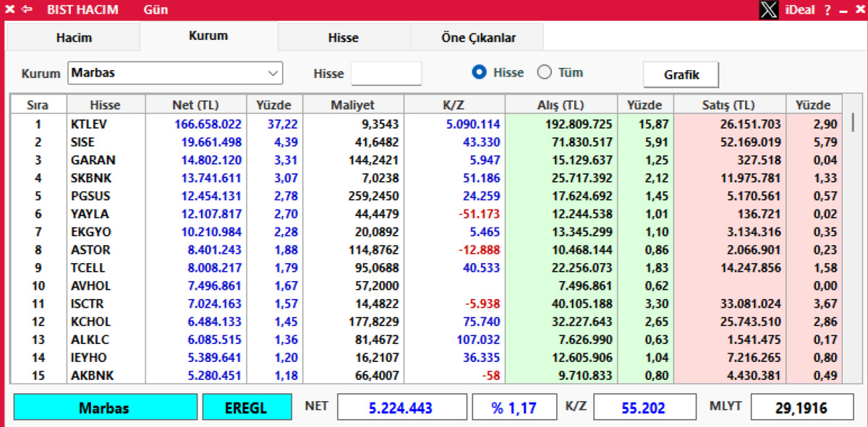The width and height of the screenshot is (868, 427).
Task: Click the X (Twitter) logo icon
Action: coord(770,10)
